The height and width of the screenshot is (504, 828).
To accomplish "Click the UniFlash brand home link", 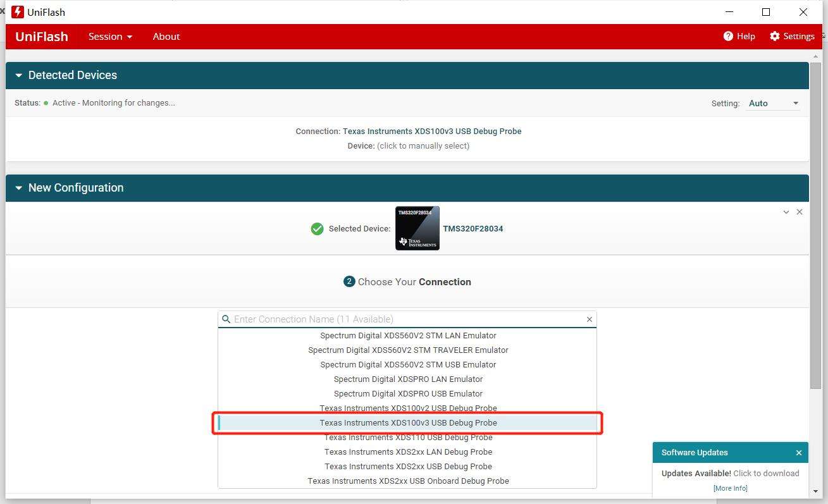I will pyautogui.click(x=42, y=37).
